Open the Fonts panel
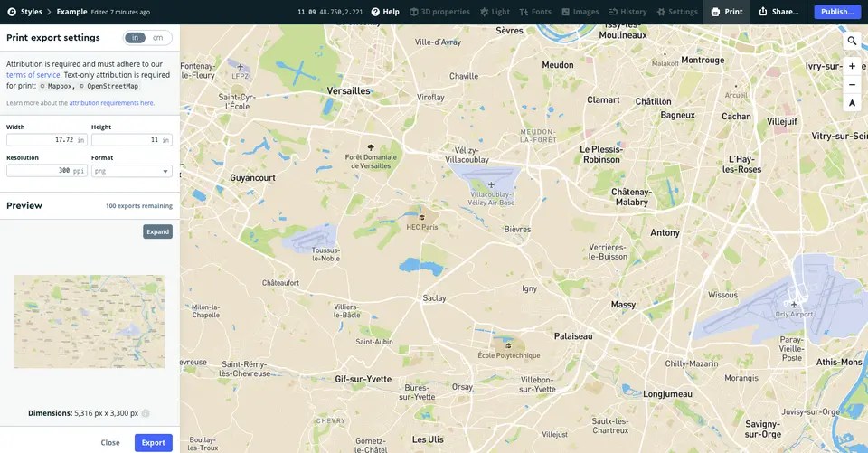Screen dimensions: 868x453 (x=535, y=12)
